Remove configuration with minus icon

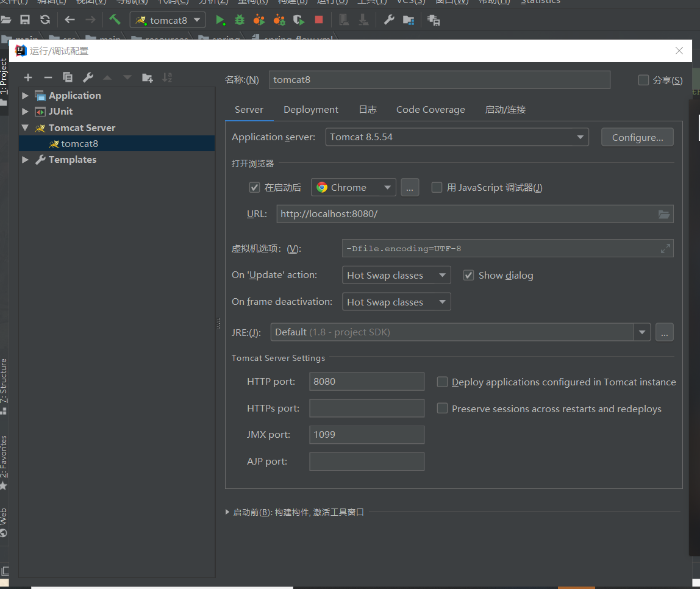pyautogui.click(x=48, y=77)
